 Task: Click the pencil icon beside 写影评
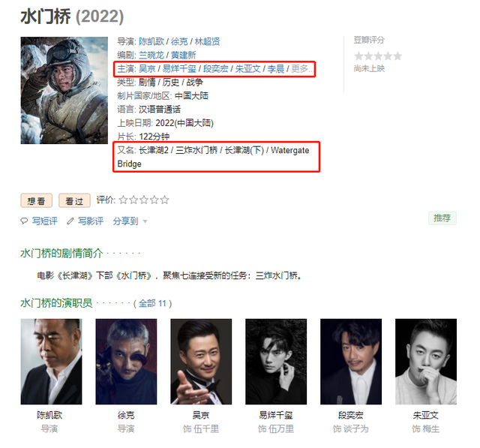[70, 221]
